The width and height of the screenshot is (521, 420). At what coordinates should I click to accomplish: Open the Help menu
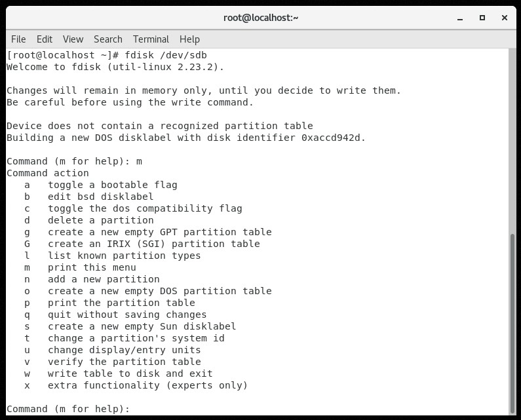[x=189, y=39]
